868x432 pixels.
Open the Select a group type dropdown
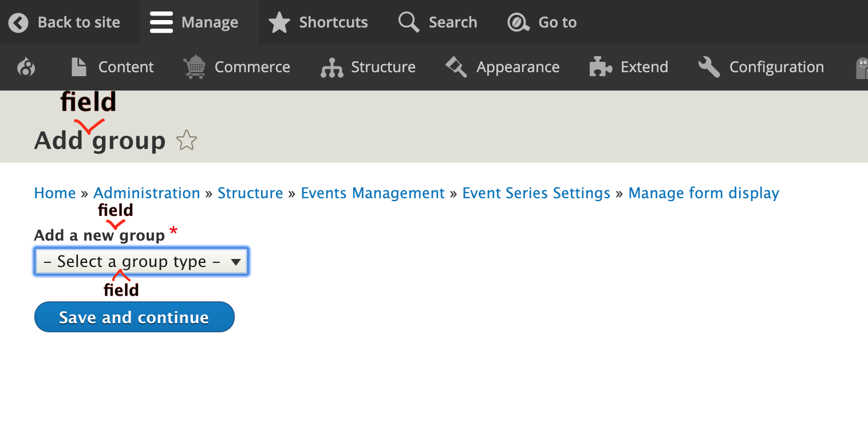(141, 262)
